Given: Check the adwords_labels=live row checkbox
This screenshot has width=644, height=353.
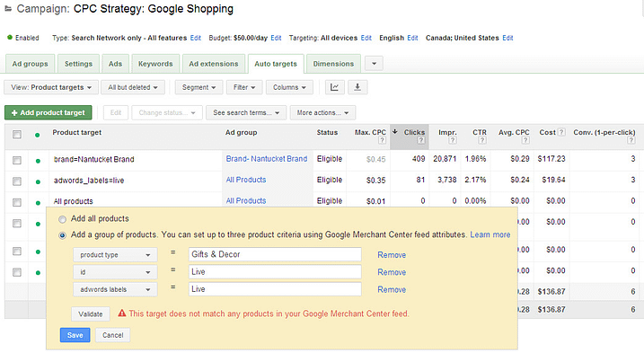Looking at the screenshot, I should 17,181.
